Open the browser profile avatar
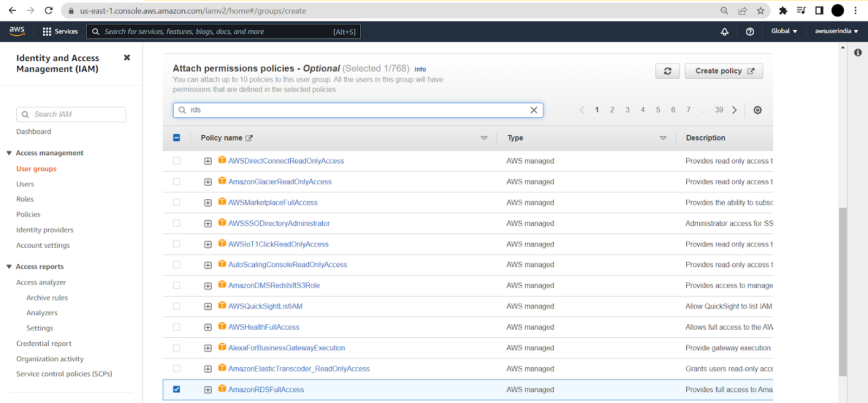This screenshot has width=868, height=403. 838,10
